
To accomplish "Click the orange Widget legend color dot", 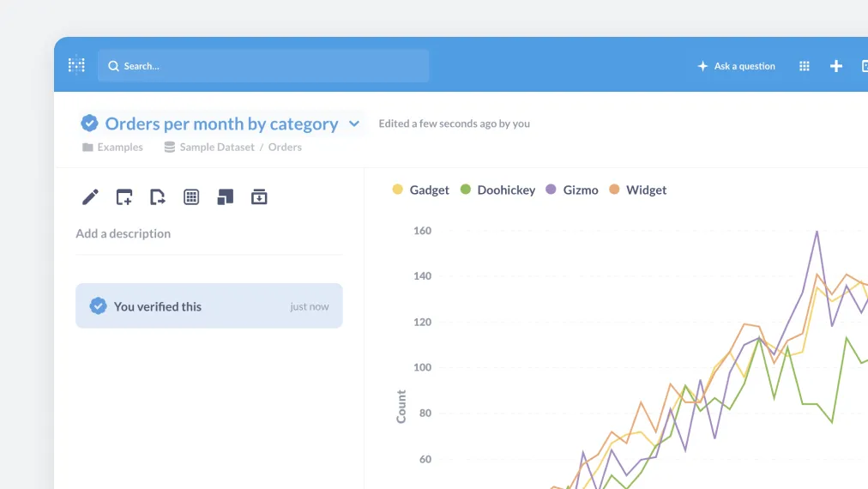I will pyautogui.click(x=614, y=190).
